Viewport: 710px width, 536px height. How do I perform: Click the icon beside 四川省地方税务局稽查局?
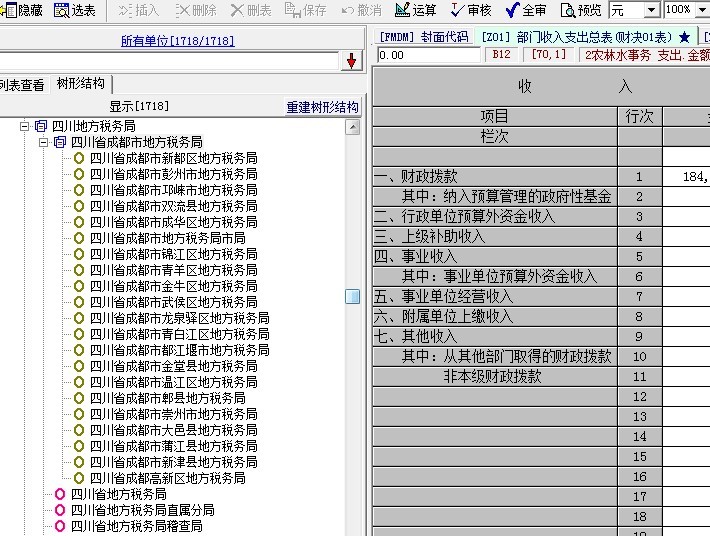click(x=60, y=526)
